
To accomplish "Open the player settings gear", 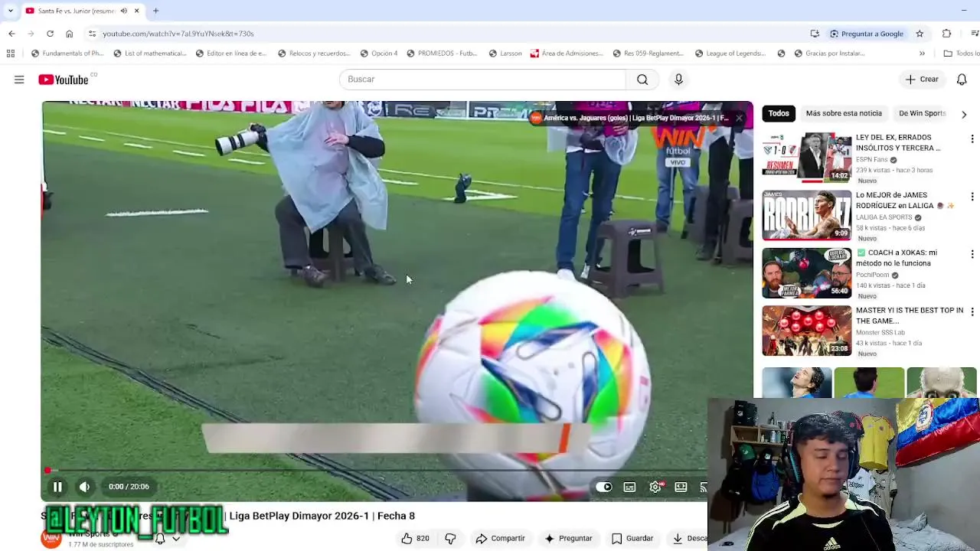I will 655,487.
